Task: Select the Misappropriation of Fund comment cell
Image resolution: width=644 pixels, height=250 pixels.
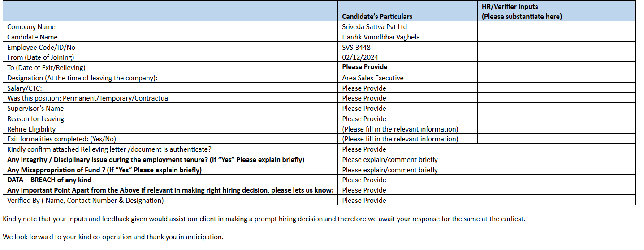Action: pos(390,170)
